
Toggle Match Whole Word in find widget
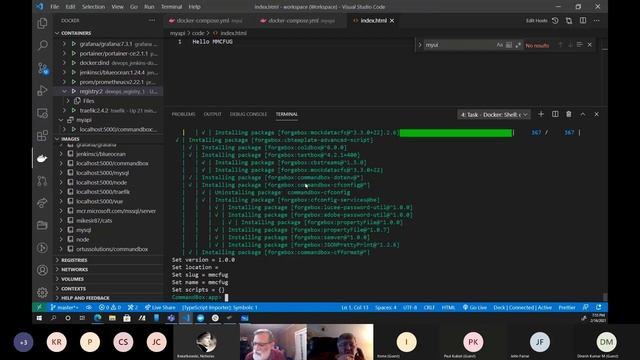point(509,45)
